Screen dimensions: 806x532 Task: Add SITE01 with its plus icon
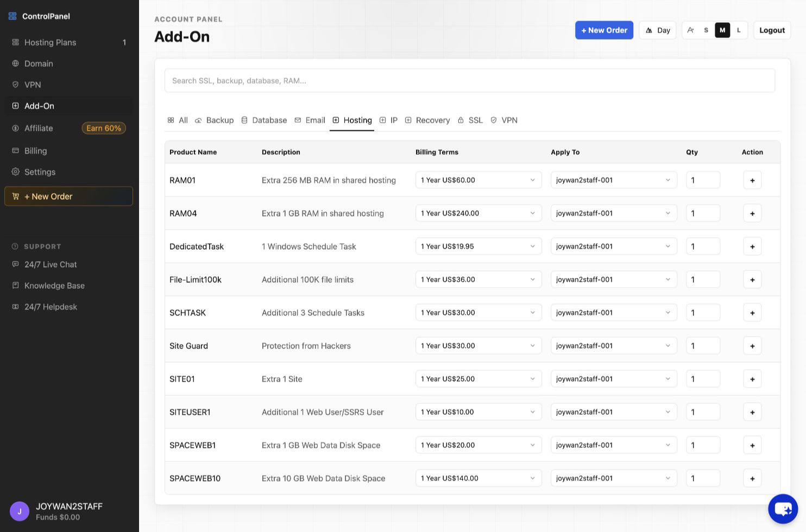752,379
